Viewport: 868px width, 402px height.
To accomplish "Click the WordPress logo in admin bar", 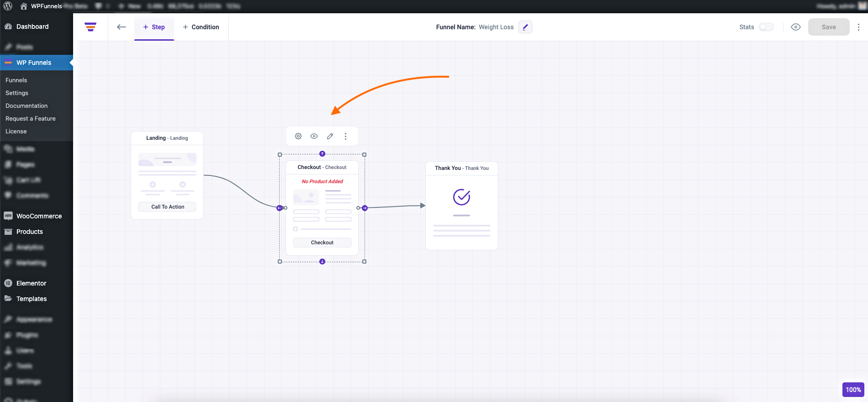I will 8,6.
